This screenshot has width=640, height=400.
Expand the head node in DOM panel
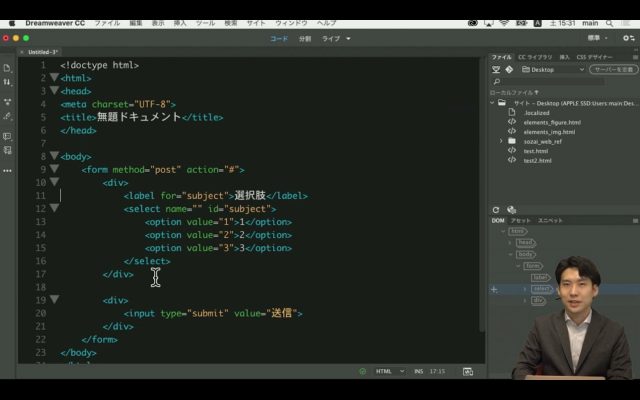point(510,243)
